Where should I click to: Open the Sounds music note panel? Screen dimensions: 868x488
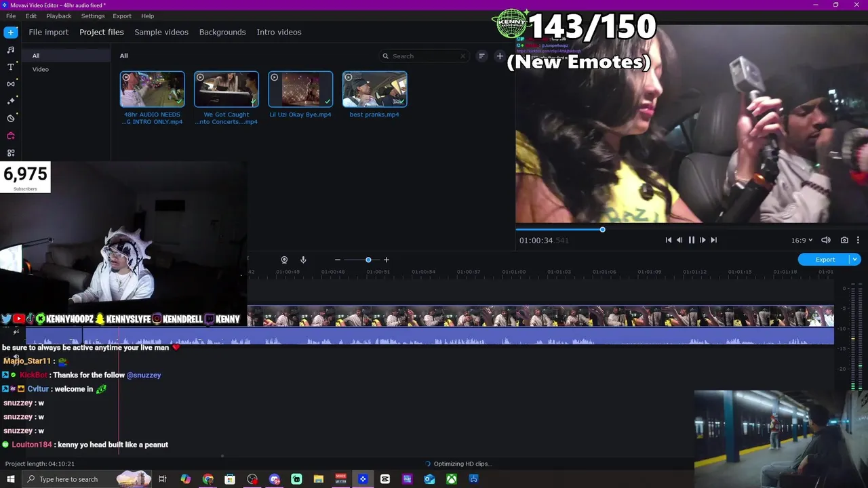[11, 49]
